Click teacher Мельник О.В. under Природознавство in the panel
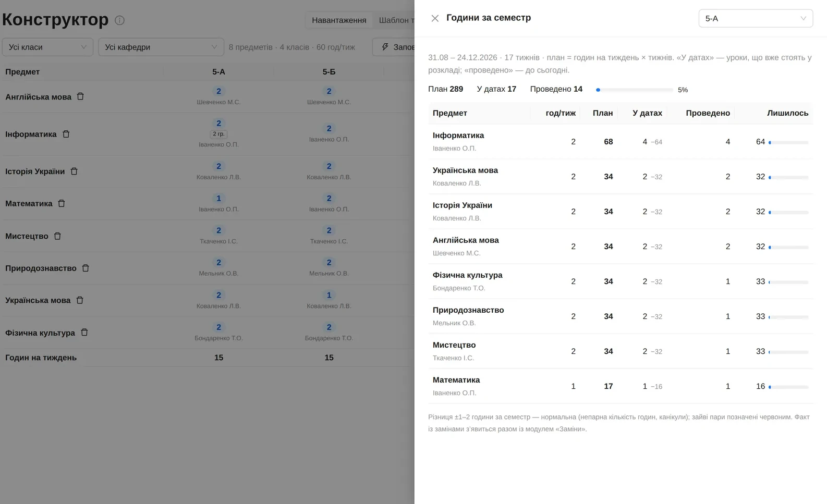Image resolution: width=827 pixels, height=504 pixels. pos(454,323)
